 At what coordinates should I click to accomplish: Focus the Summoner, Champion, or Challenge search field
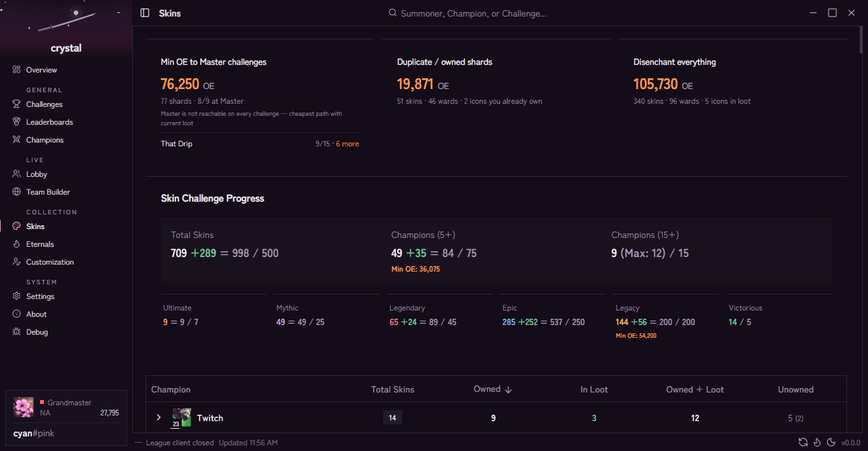[473, 13]
